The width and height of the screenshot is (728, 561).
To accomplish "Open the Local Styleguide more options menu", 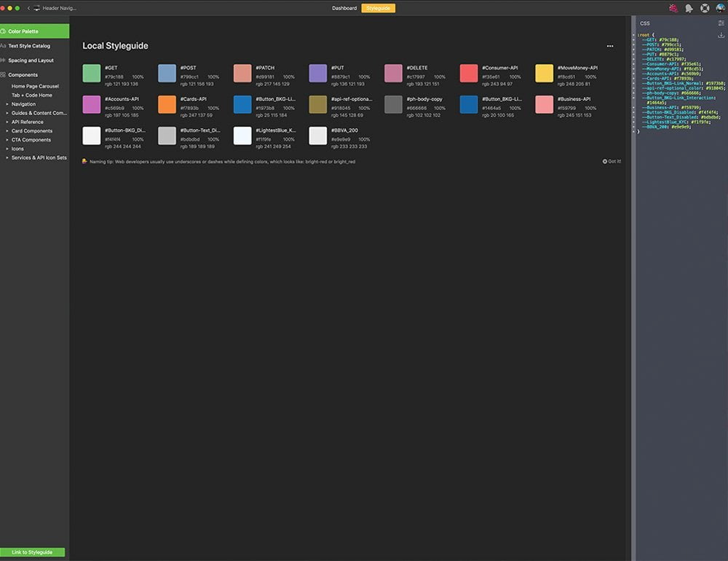I will 610,46.
